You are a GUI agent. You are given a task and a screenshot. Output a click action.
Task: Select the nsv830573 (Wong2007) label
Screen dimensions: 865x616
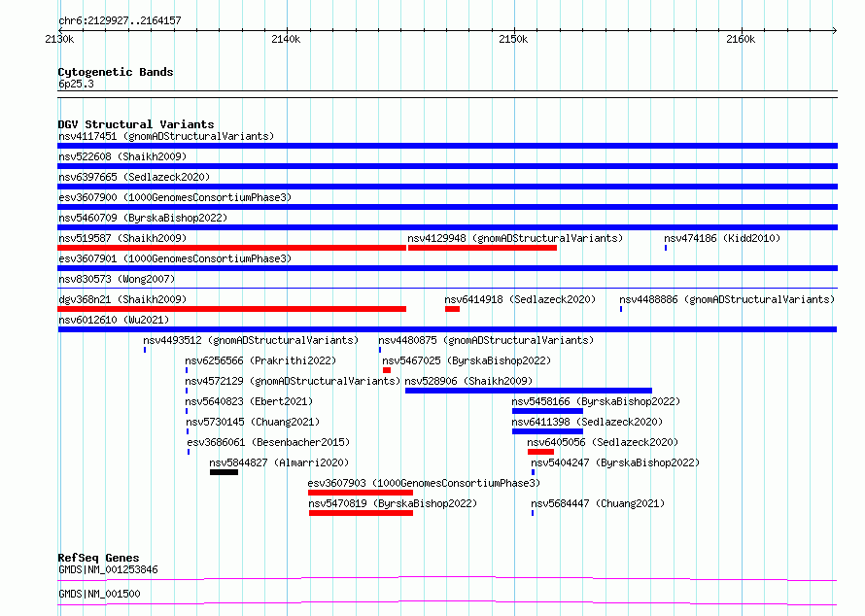tap(117, 279)
